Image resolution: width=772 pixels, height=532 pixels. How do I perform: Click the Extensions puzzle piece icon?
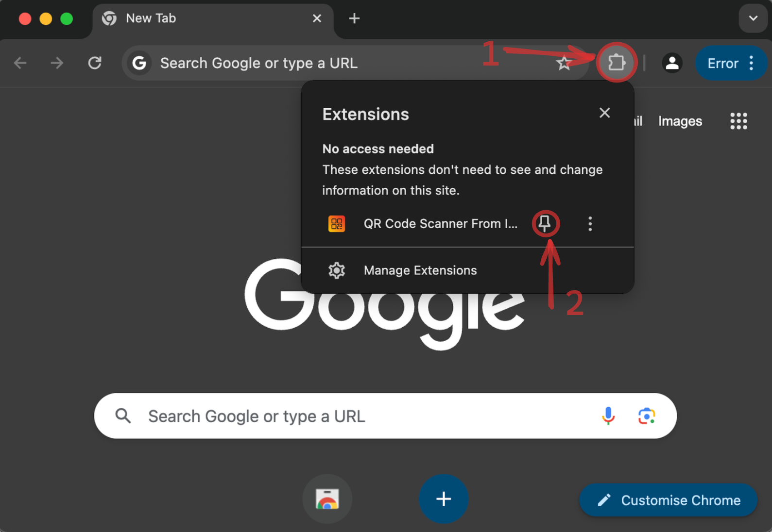[x=616, y=63]
